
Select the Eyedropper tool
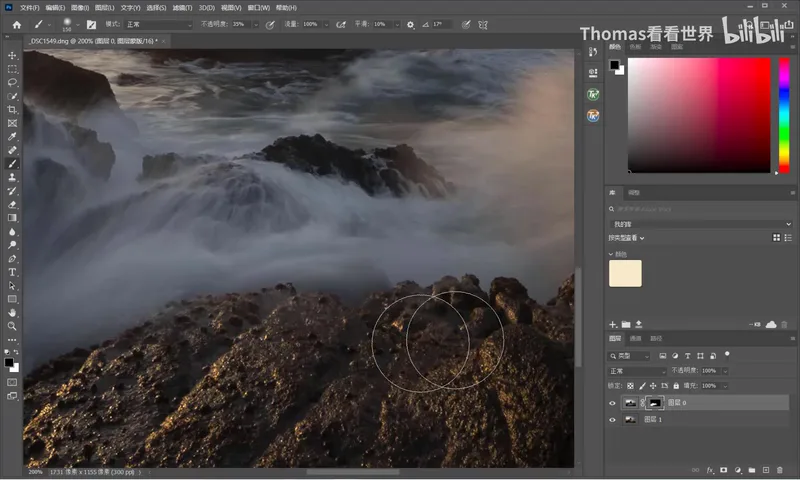pyautogui.click(x=12, y=137)
